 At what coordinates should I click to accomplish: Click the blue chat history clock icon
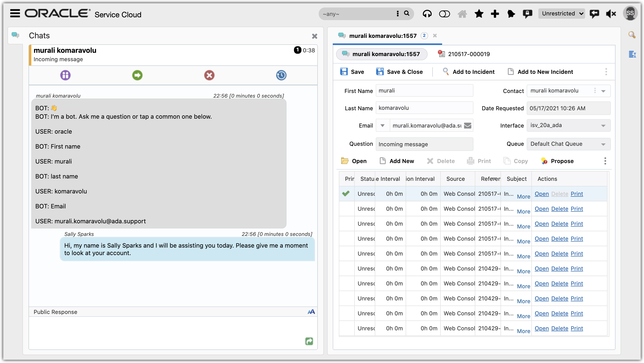click(281, 75)
